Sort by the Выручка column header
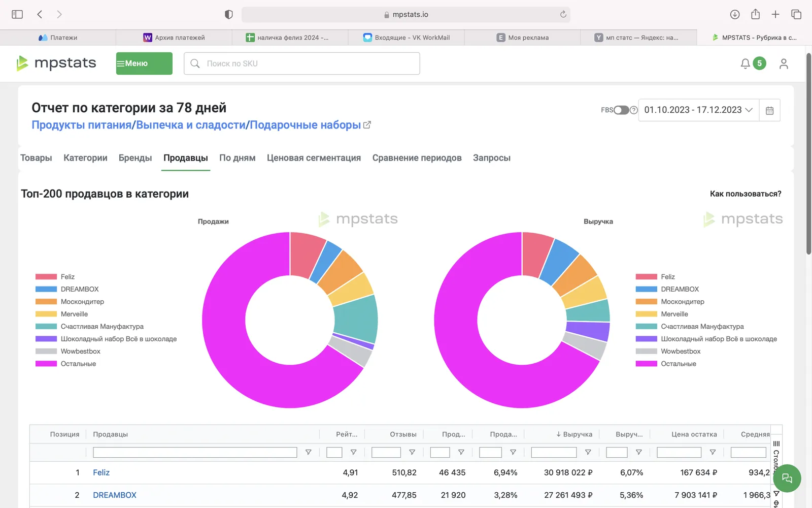 [x=574, y=434]
